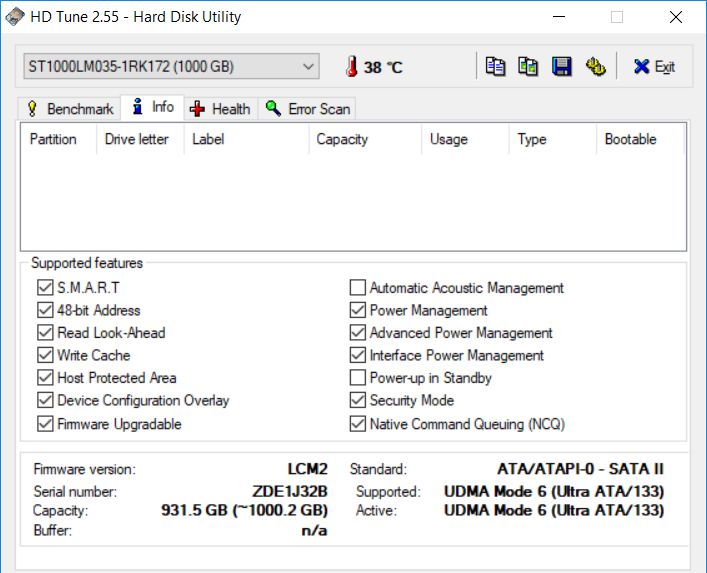Toggle the Read Look-Ahead checkbox

click(x=45, y=332)
